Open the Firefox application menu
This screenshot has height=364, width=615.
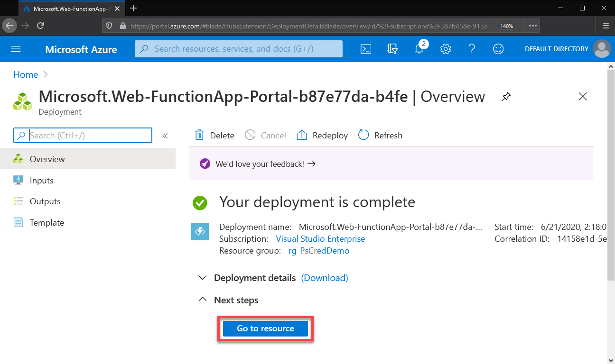[606, 26]
